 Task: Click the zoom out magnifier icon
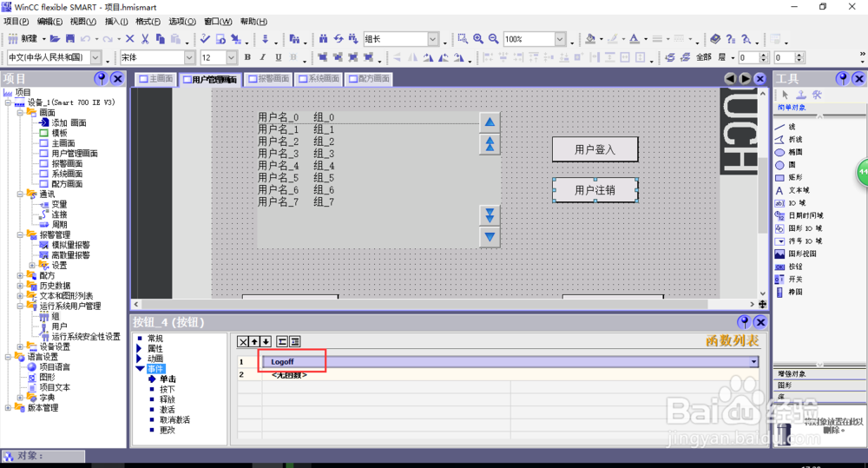tap(493, 39)
